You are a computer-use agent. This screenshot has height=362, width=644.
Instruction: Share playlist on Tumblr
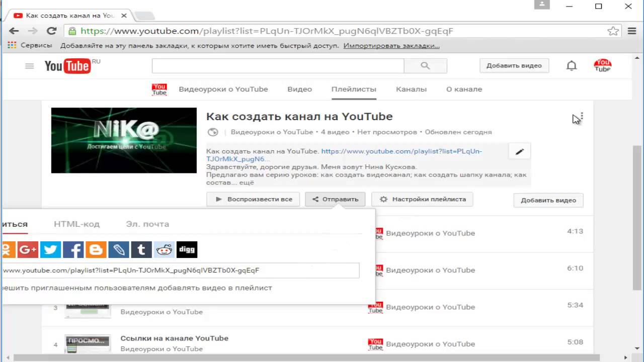[x=141, y=250]
